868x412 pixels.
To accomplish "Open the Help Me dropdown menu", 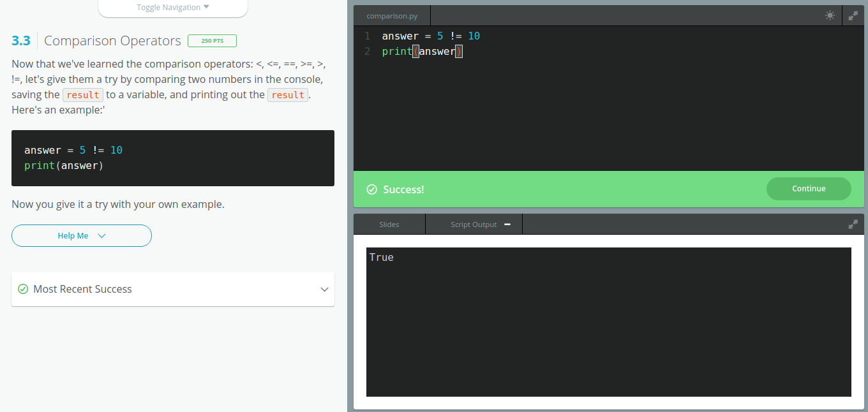I will pos(81,235).
